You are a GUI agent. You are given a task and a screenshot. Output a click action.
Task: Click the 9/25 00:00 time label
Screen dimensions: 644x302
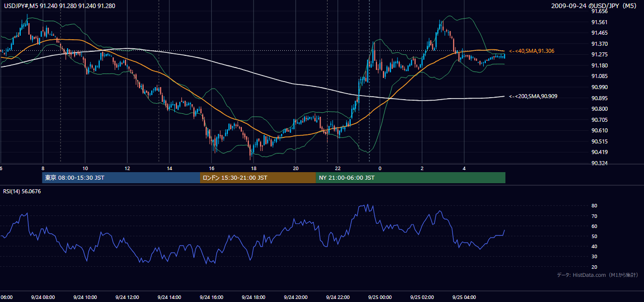[380, 297]
